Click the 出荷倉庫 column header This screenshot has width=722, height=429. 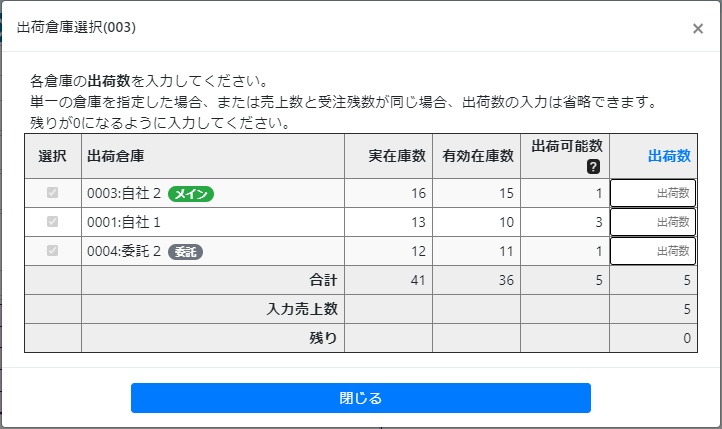point(116,156)
